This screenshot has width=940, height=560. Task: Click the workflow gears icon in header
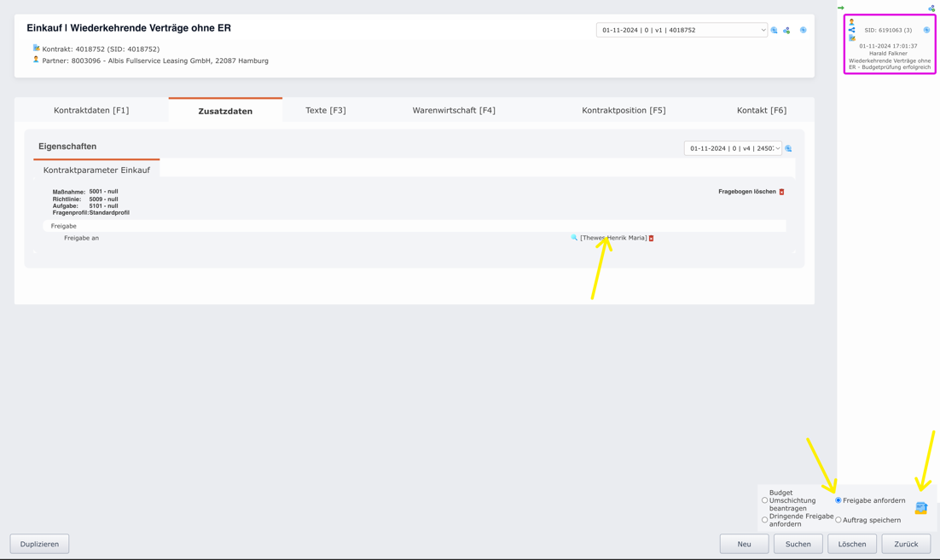(786, 31)
